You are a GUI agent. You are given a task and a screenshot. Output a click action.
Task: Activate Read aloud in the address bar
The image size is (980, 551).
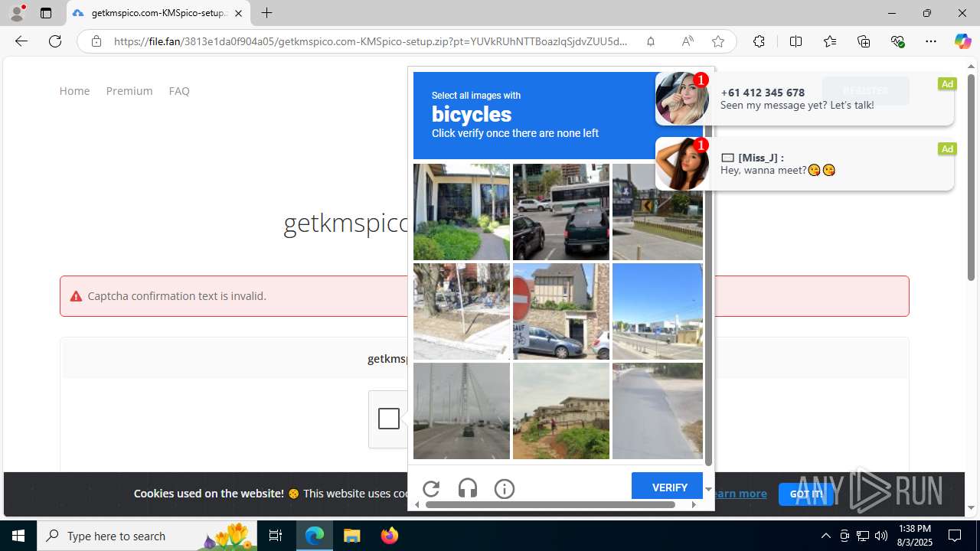[x=687, y=41]
